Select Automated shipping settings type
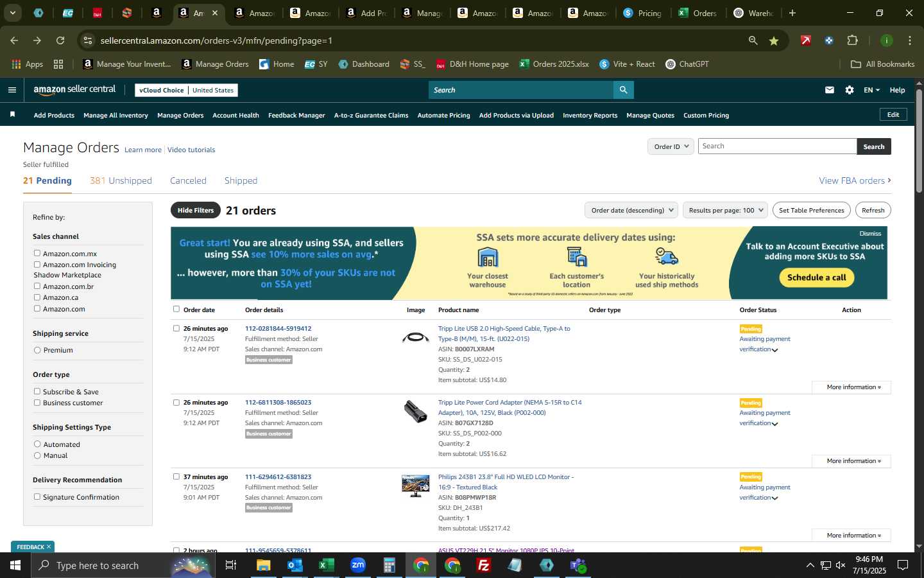924x578 pixels. 37,444
